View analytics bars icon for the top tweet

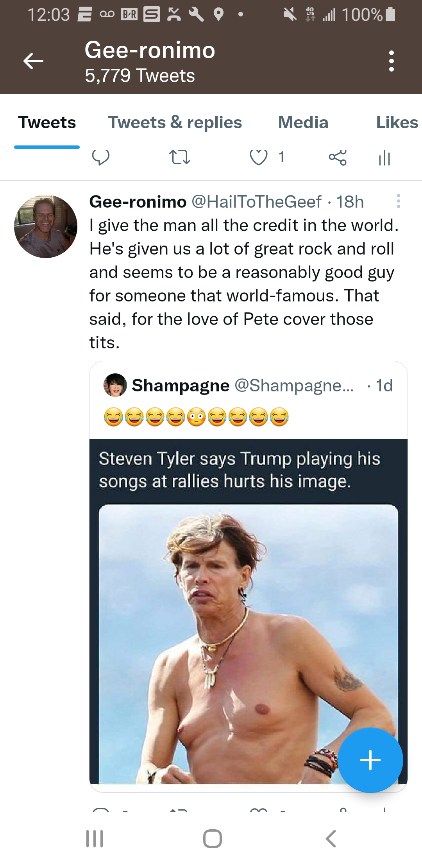[384, 158]
